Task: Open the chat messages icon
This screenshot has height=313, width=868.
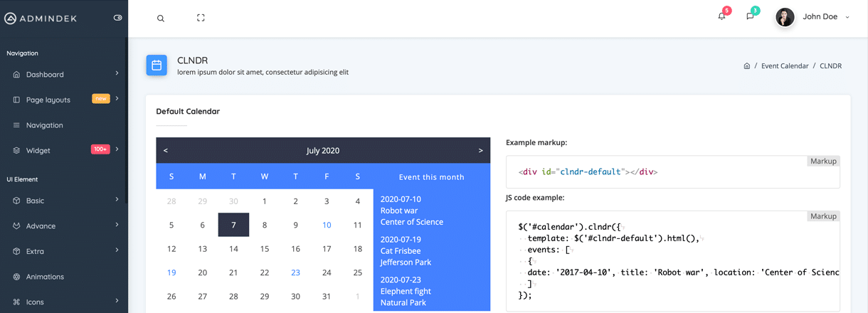Action: pyautogui.click(x=750, y=16)
